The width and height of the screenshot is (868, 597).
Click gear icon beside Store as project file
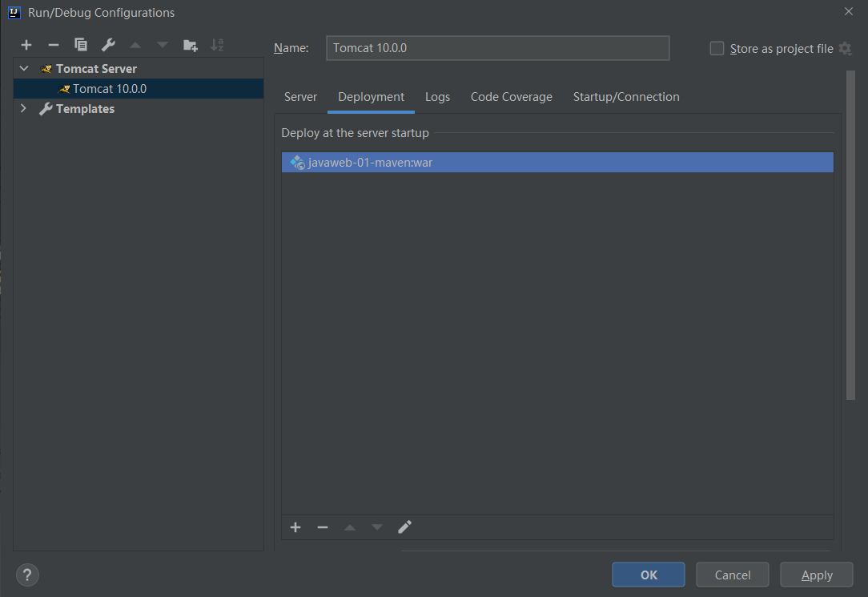pyautogui.click(x=845, y=49)
